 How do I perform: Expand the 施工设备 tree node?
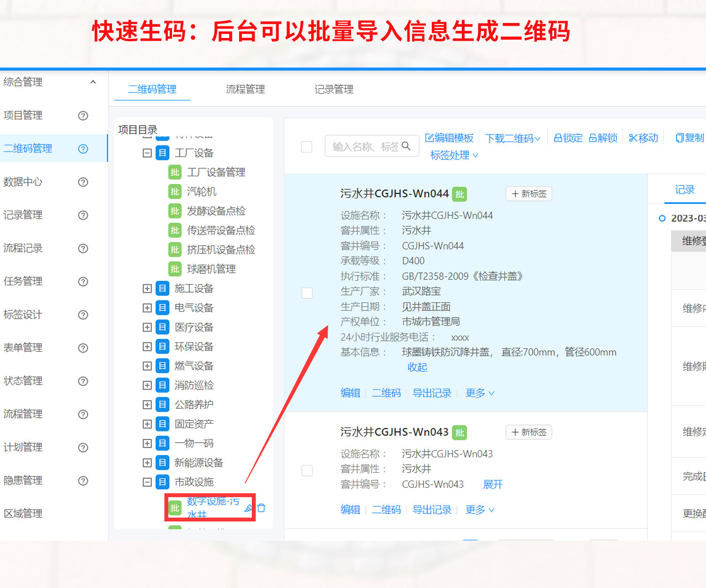(147, 288)
